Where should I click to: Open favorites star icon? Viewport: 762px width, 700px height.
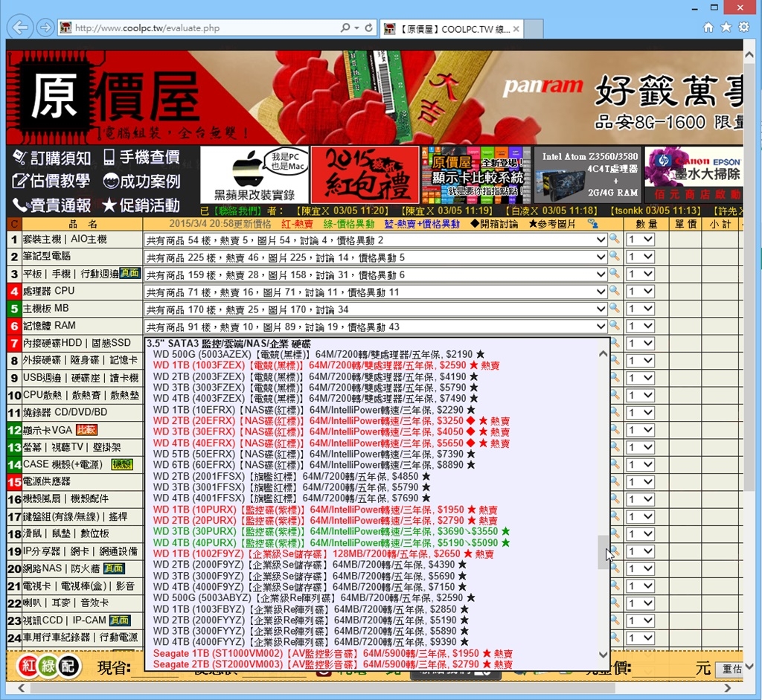(x=726, y=28)
